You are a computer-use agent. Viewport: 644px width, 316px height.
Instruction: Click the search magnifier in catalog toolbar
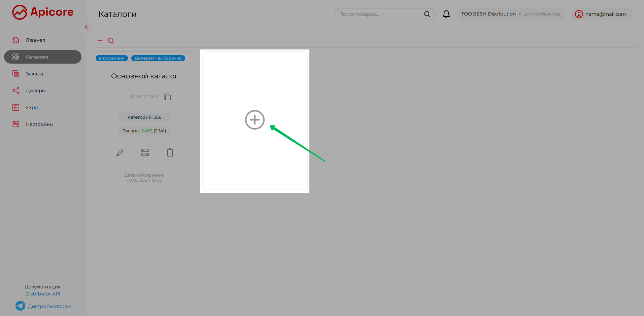111,41
